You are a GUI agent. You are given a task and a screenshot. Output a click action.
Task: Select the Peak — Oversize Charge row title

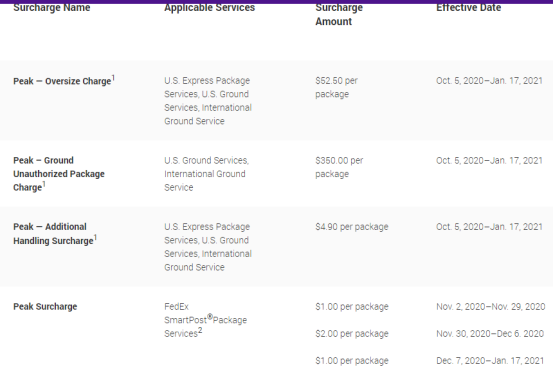[x=62, y=81]
